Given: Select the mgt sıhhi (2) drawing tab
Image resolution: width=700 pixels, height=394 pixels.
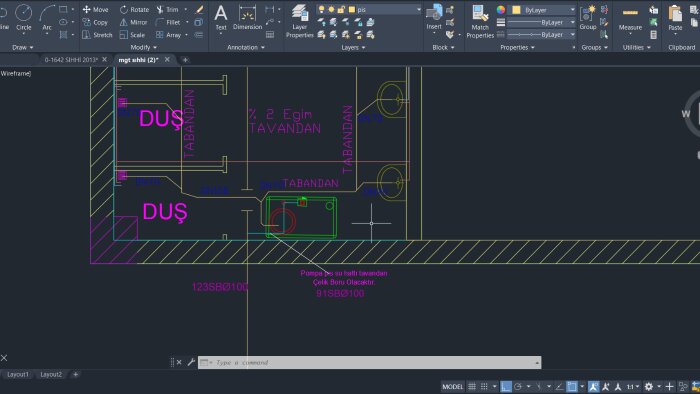Looking at the screenshot, I should point(138,59).
